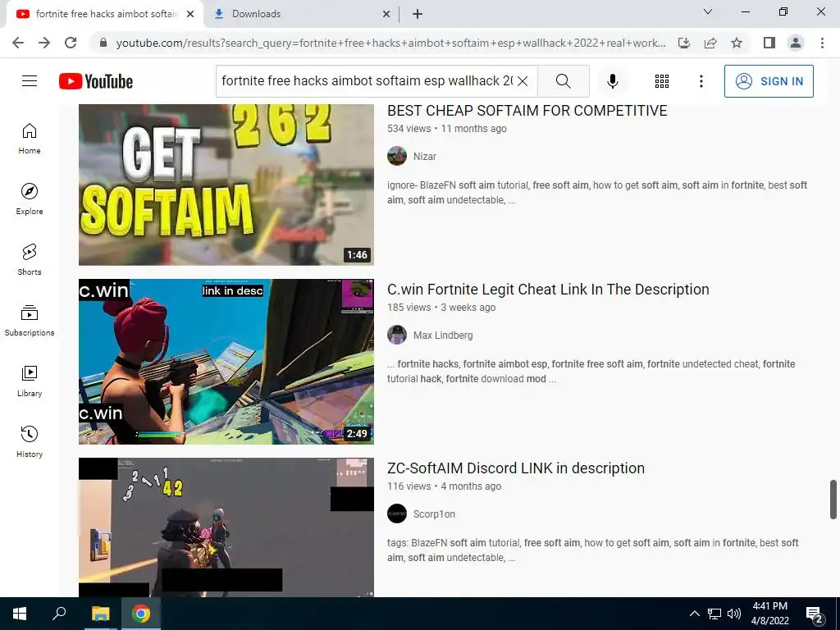
Task: Go forward with the browser forward arrow
Action: point(44,43)
